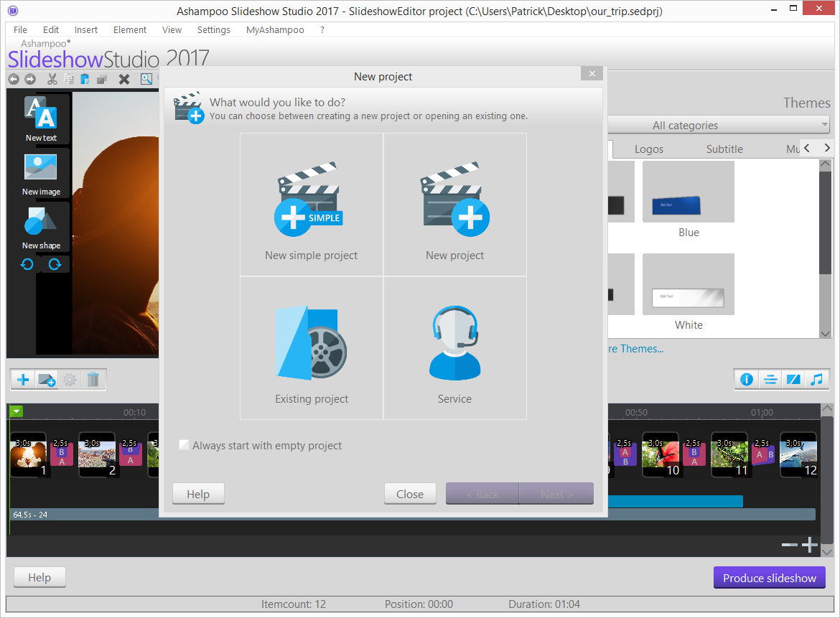
Task: Open the View menu
Action: (172, 30)
